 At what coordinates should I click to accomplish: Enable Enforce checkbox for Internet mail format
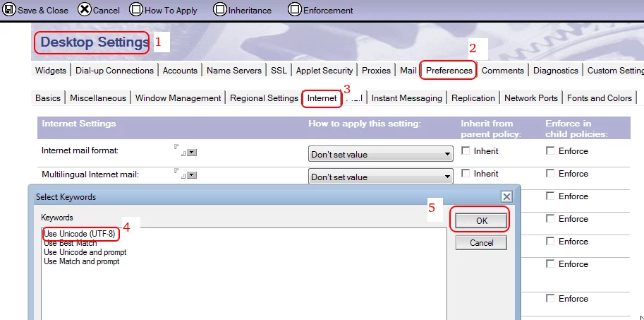pyautogui.click(x=550, y=151)
